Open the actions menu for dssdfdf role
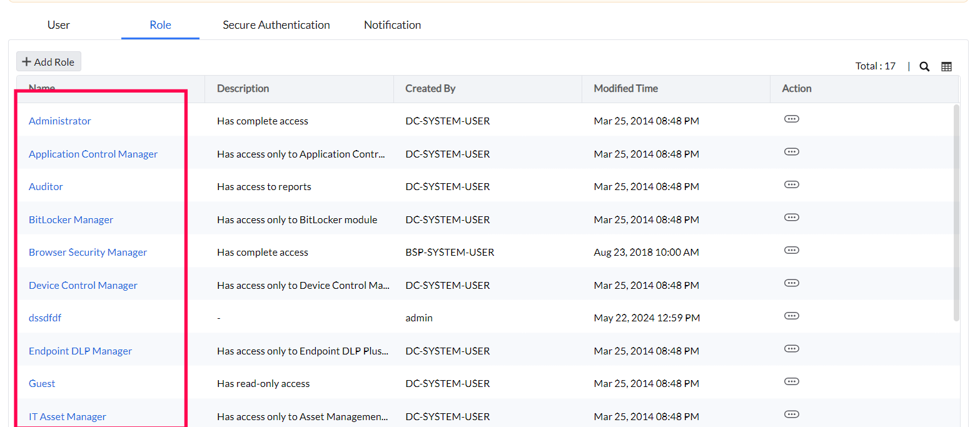980x427 pixels. (x=791, y=316)
